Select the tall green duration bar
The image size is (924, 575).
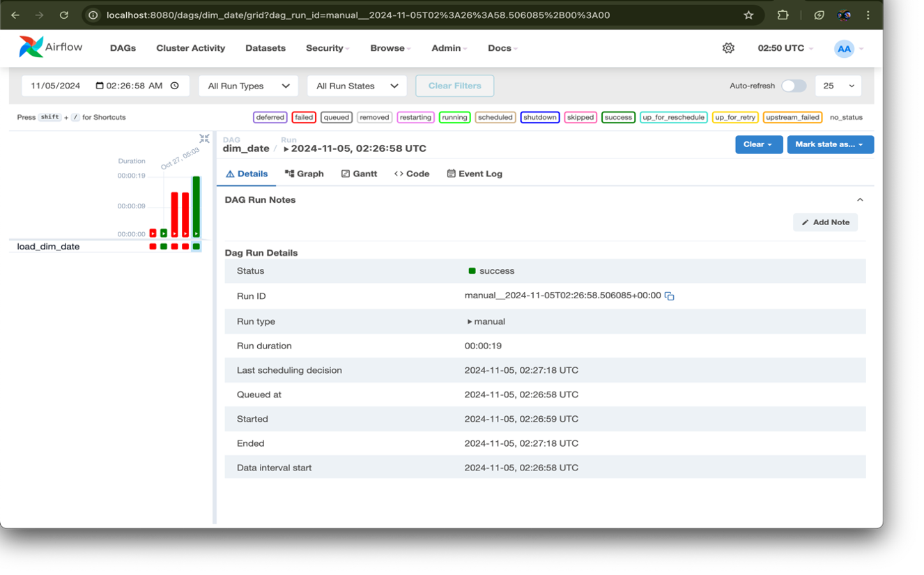197,206
